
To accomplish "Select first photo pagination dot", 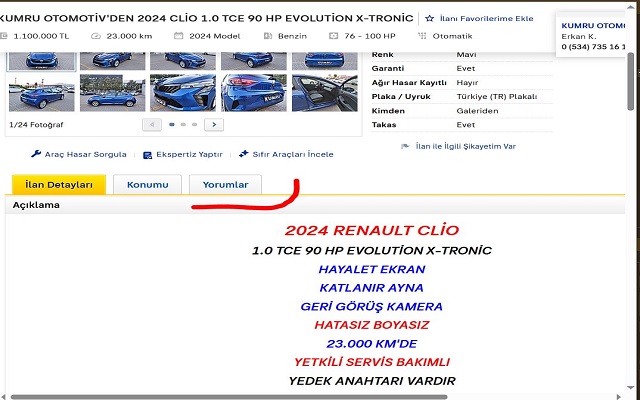I will (172, 124).
